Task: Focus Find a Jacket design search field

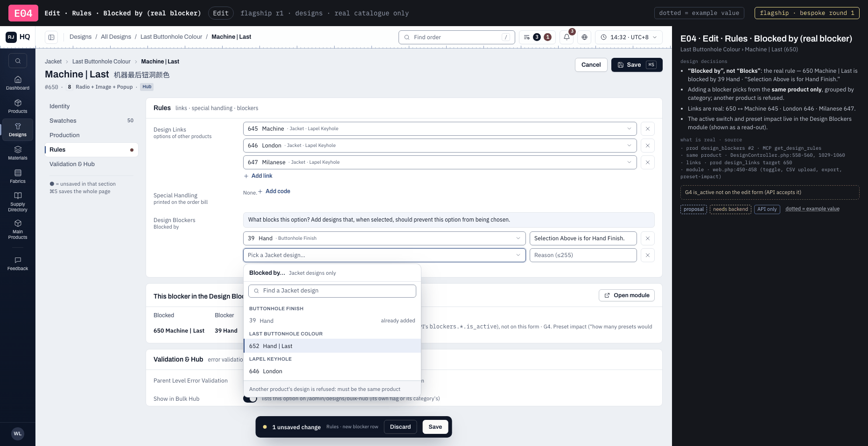Action: 332,291
